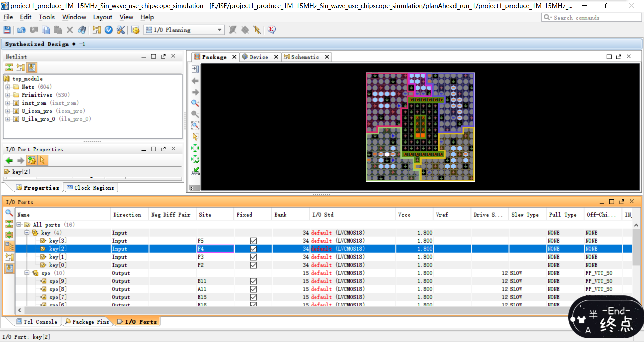The width and height of the screenshot is (644, 342).
Task: Collapse the key port group in I/O Ports
Action: tap(26, 232)
